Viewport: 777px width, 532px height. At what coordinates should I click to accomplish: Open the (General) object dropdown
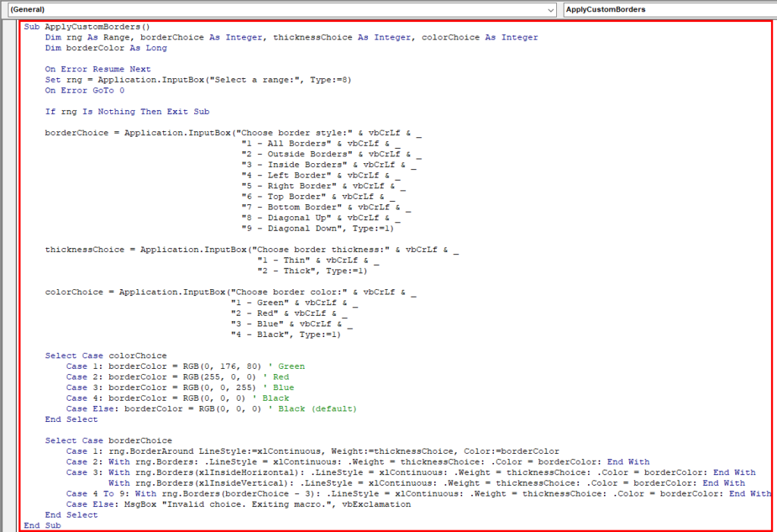coord(282,9)
